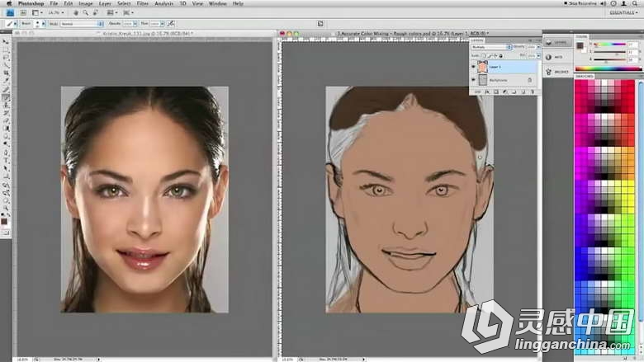Open the collapsed Info panel icon
The height and width of the screenshot is (362, 644).
(x=557, y=57)
